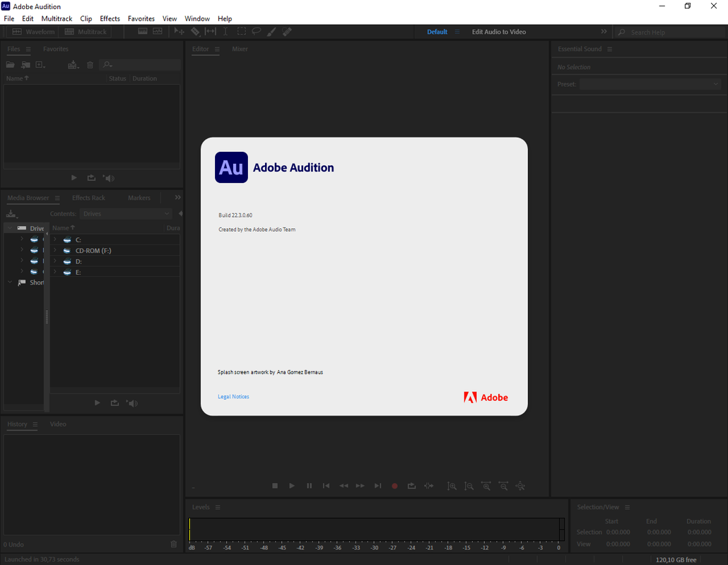Expand the E: drive row
Image resolution: width=728 pixels, height=565 pixels.
click(55, 271)
